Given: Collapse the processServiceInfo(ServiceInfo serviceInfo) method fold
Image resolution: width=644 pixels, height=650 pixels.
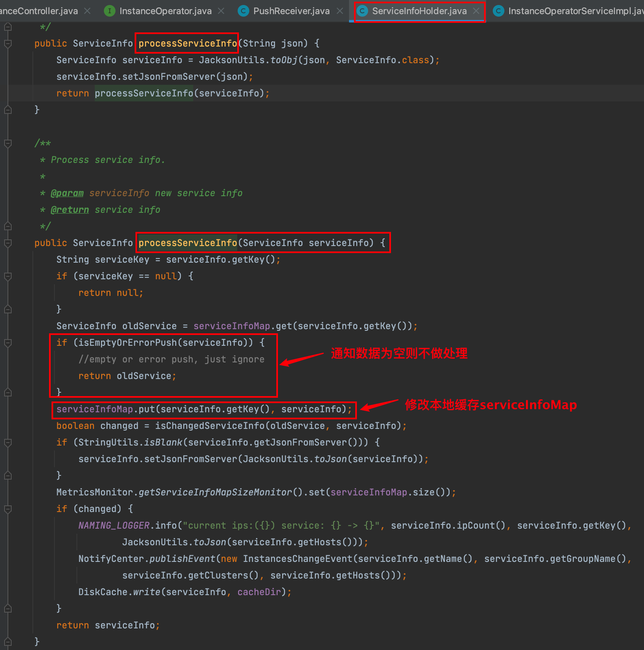Looking at the screenshot, I should tap(7, 243).
